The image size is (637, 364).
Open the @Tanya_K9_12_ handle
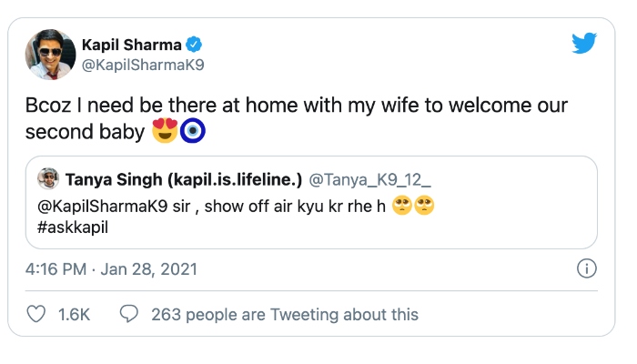click(350, 178)
